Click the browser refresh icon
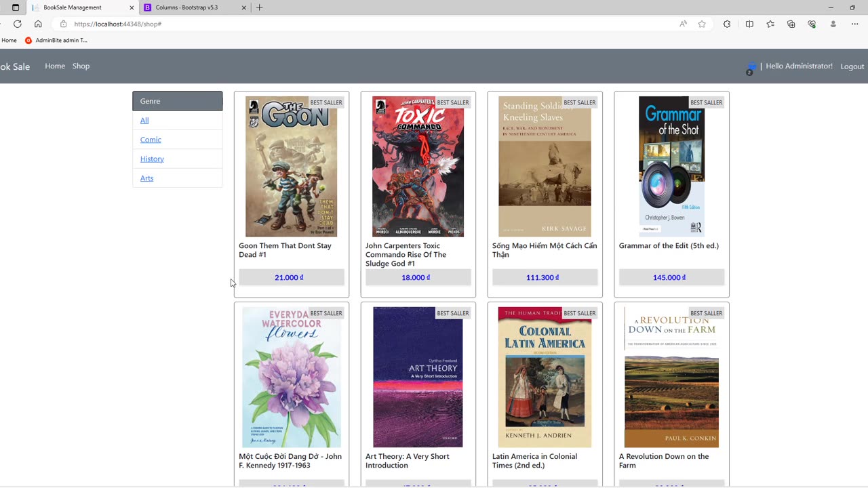Viewport: 868px width, 488px height. pyautogui.click(x=18, y=24)
